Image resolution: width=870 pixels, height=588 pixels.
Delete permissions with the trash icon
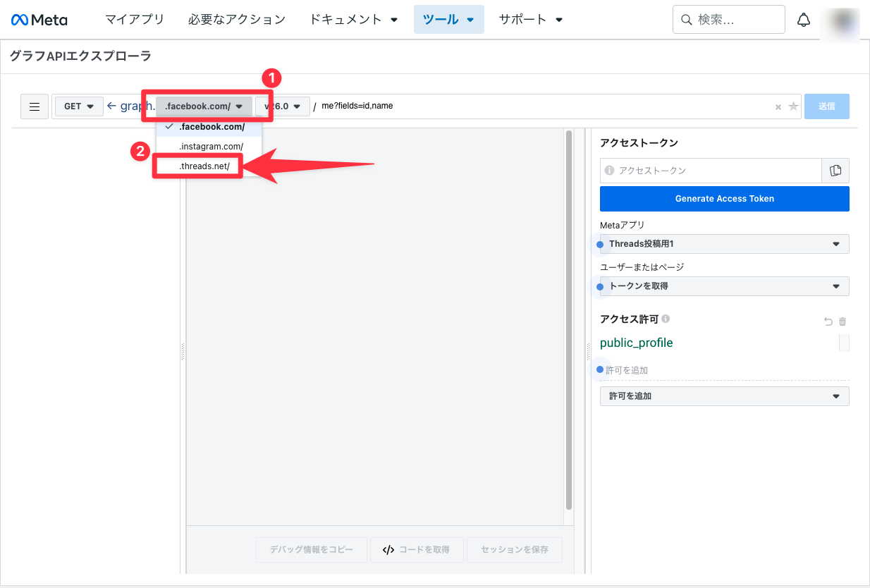843,321
